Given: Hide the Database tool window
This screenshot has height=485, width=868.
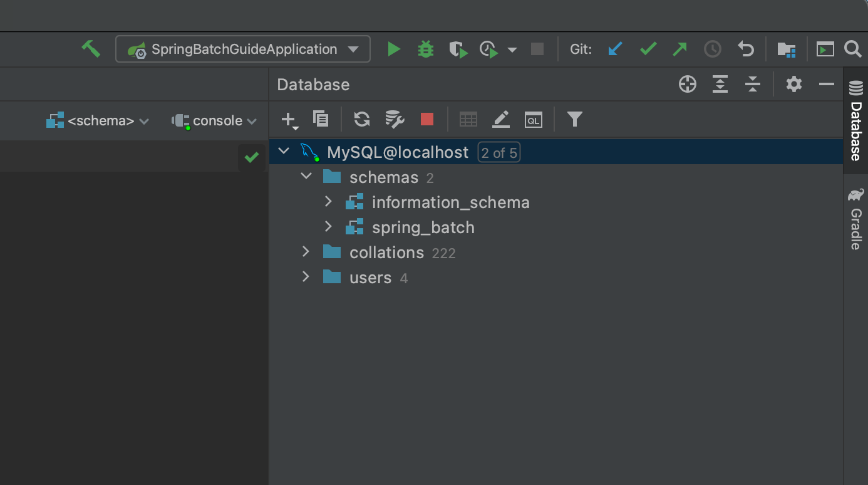Looking at the screenshot, I should [x=827, y=84].
